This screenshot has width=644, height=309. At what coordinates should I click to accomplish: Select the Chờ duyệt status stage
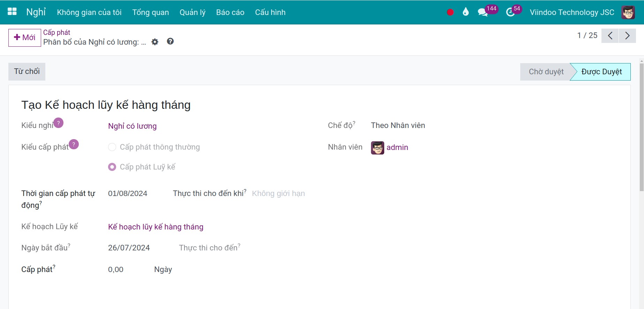coord(546,72)
